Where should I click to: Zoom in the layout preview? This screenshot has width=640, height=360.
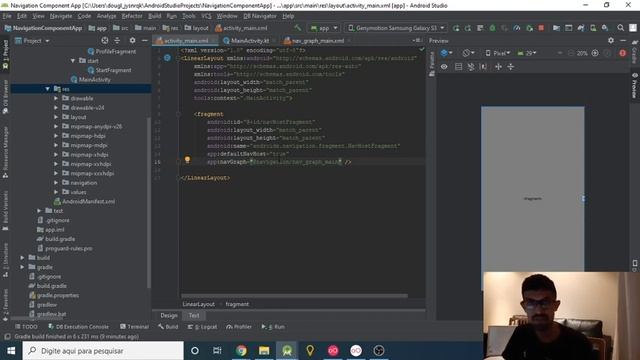pos(595,53)
